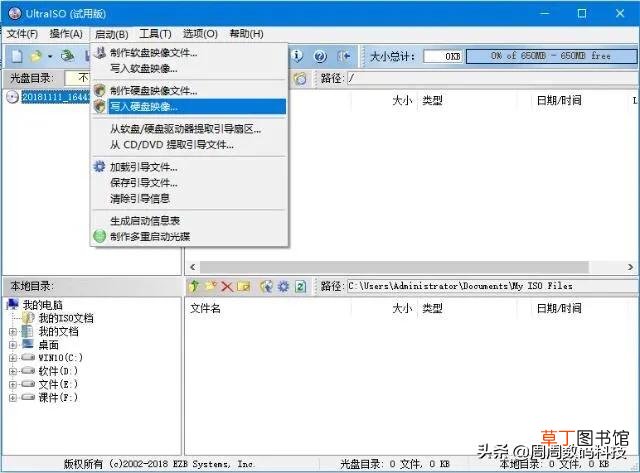Screen dimensions: 640x473
Task: Click the horizontal scrollbar thumb in image pane
Action: [394, 267]
